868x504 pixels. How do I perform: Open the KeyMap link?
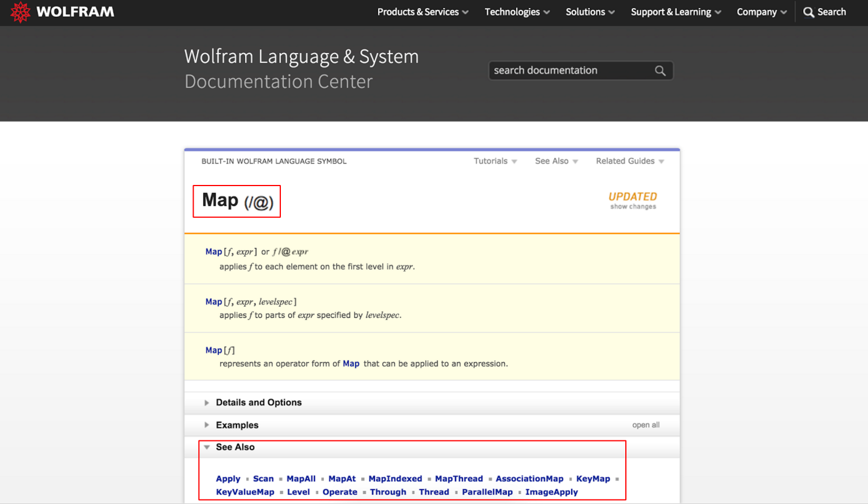(x=593, y=479)
